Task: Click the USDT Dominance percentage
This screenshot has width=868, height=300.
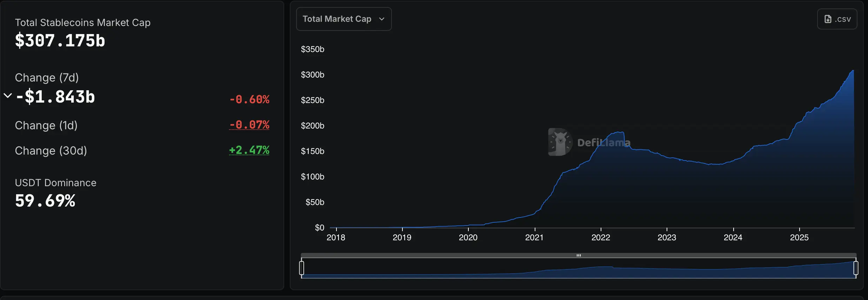Action: click(45, 200)
